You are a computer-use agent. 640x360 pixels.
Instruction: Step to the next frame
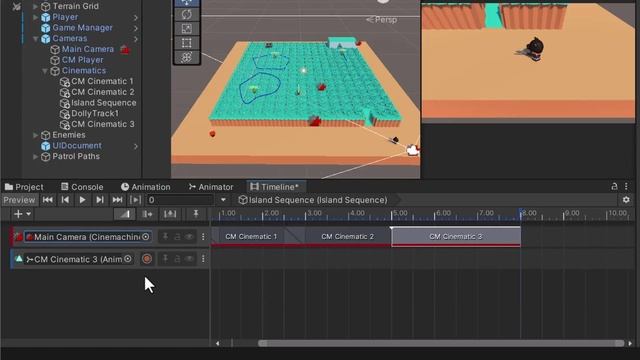point(100,200)
